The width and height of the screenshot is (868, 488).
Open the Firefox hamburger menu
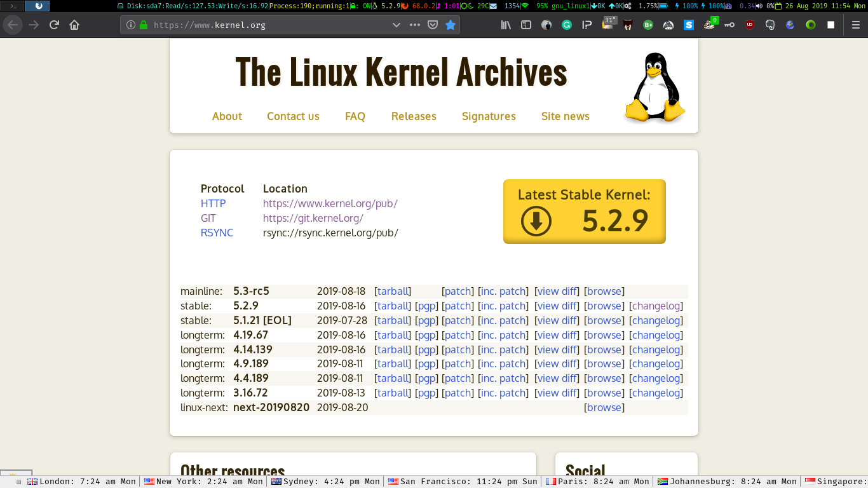(x=855, y=25)
